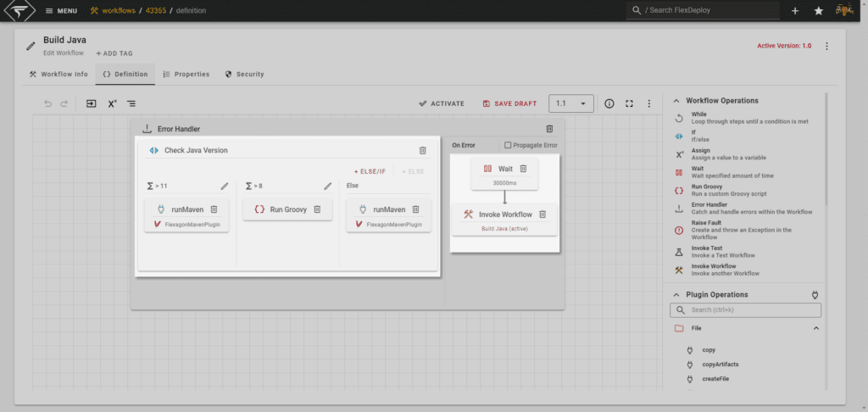The height and width of the screenshot is (412, 868).
Task: Click ADD TAG
Action: [114, 53]
